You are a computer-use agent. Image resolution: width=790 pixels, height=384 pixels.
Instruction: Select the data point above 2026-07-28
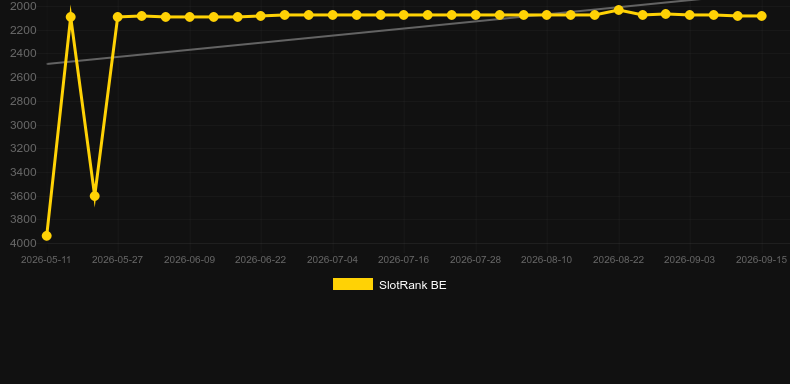coord(476,15)
